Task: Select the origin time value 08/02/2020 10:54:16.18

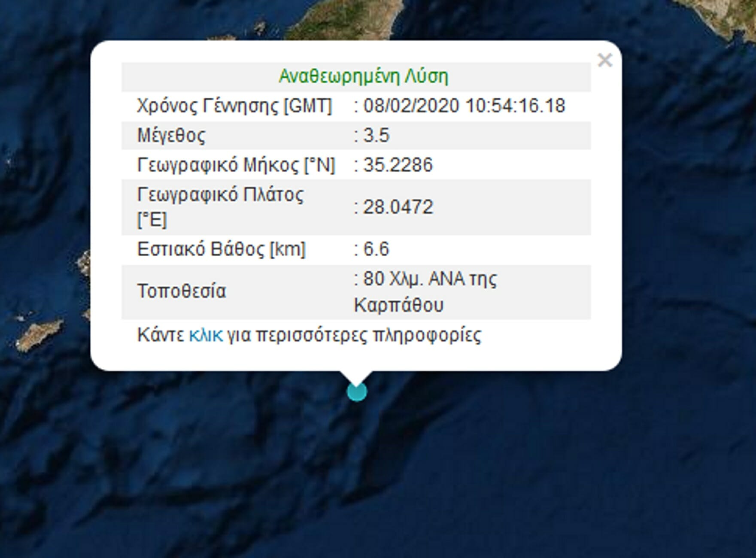Action: tap(464, 106)
